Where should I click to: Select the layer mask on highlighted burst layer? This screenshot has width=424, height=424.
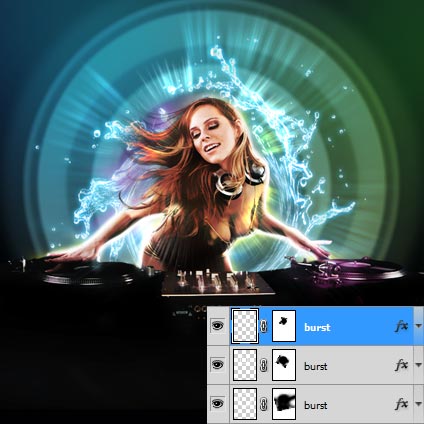point(284,326)
